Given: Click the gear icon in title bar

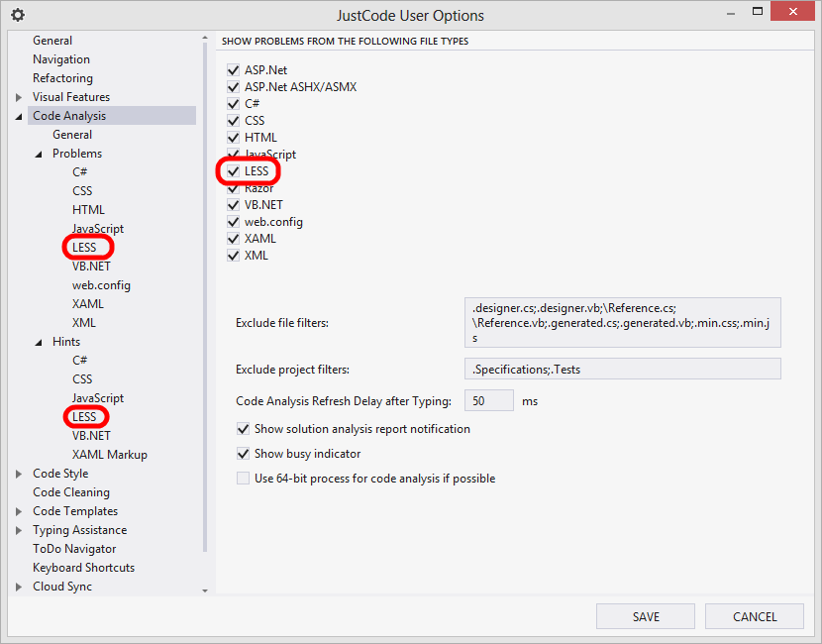Looking at the screenshot, I should 18,15.
